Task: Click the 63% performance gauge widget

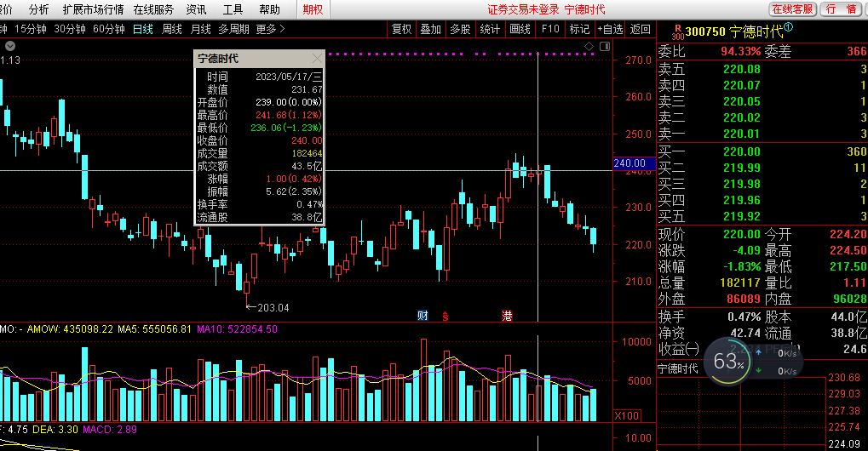Action: pos(728,362)
